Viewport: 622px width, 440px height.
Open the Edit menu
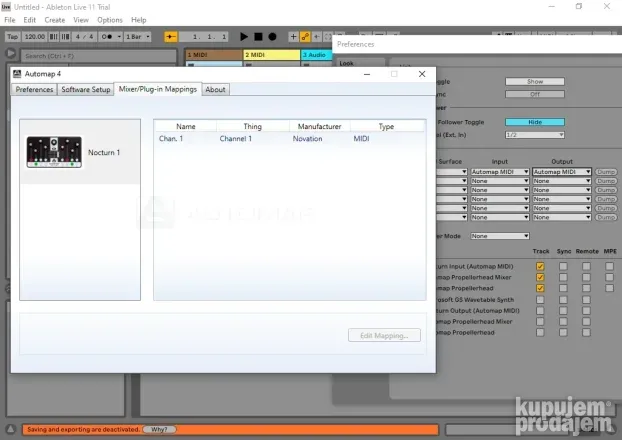(29, 20)
